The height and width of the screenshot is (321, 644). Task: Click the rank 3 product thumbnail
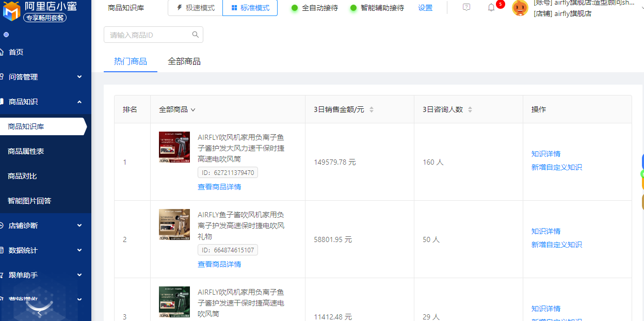[174, 302]
